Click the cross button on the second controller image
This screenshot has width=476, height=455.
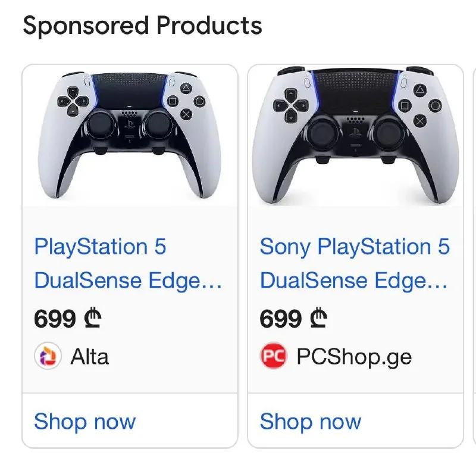(x=420, y=121)
